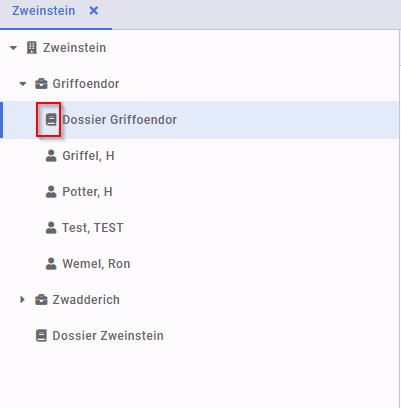The image size is (401, 408).
Task: Click the person icon beside Test, TEST
Action: (51, 228)
